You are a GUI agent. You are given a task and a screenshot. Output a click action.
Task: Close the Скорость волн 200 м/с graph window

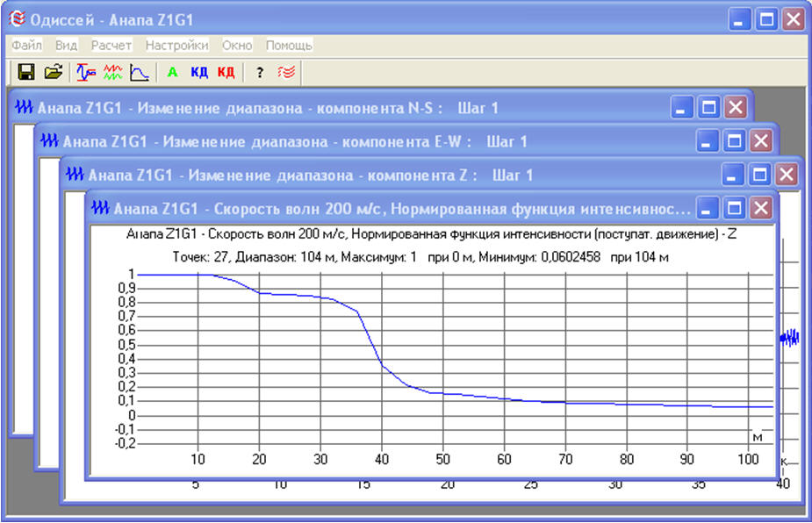pyautogui.click(x=760, y=208)
